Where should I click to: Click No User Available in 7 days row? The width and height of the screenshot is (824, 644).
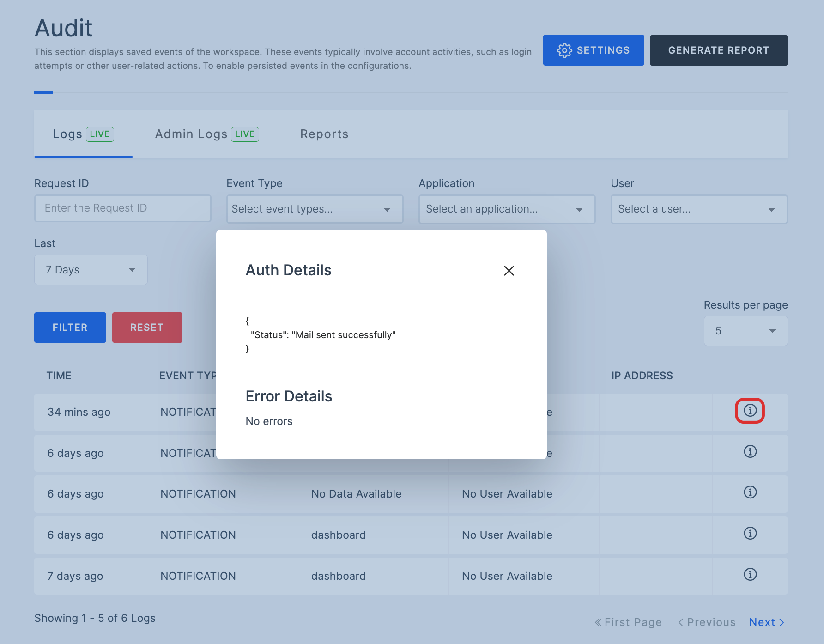pyautogui.click(x=507, y=576)
